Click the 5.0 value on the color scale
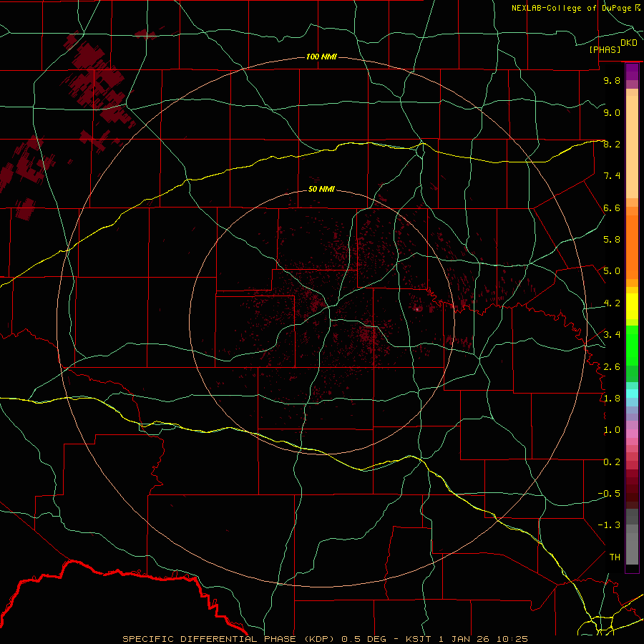Screen dimensions: 644x644 [x=612, y=271]
